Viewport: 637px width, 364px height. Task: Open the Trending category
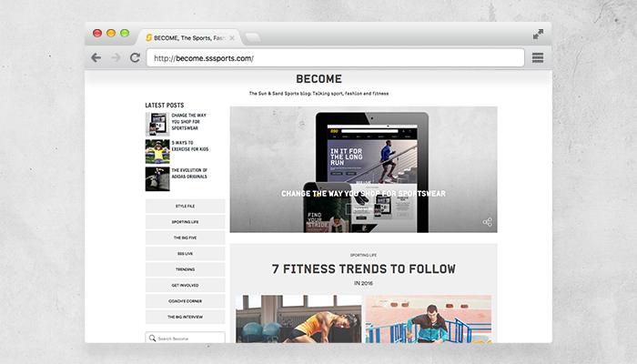pos(186,269)
